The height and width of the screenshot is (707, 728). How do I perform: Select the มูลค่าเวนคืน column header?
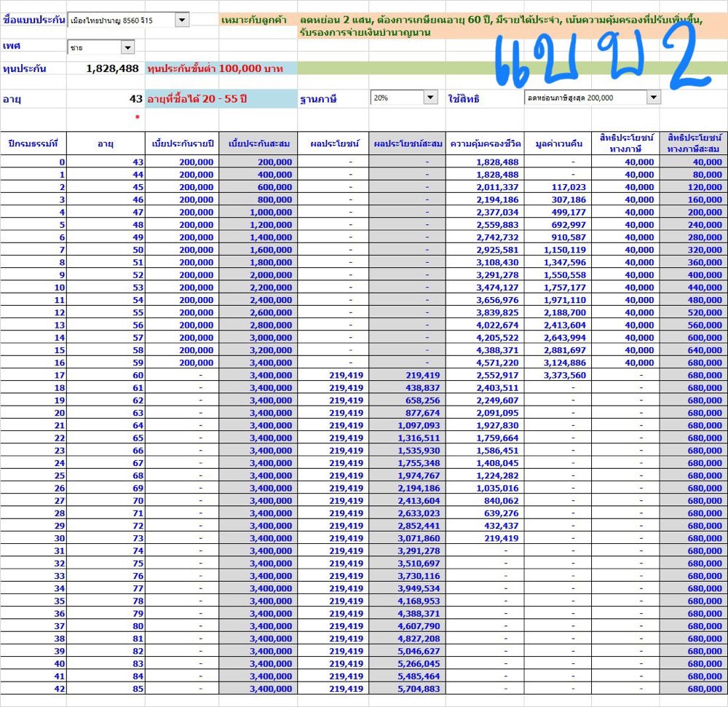pyautogui.click(x=558, y=143)
